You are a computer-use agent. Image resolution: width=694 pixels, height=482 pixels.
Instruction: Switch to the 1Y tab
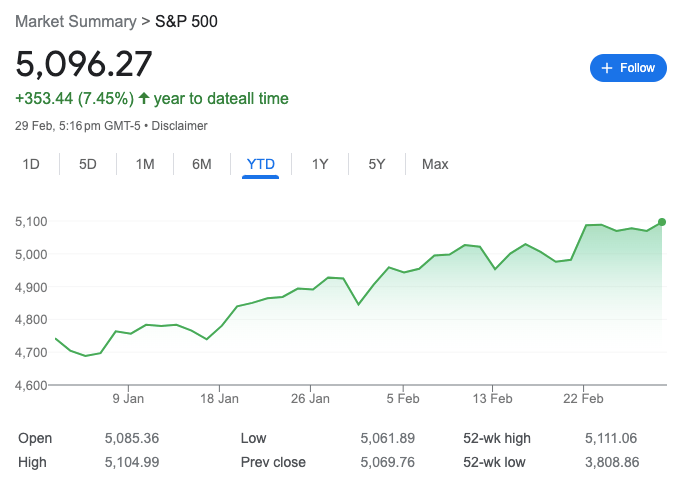tap(320, 164)
